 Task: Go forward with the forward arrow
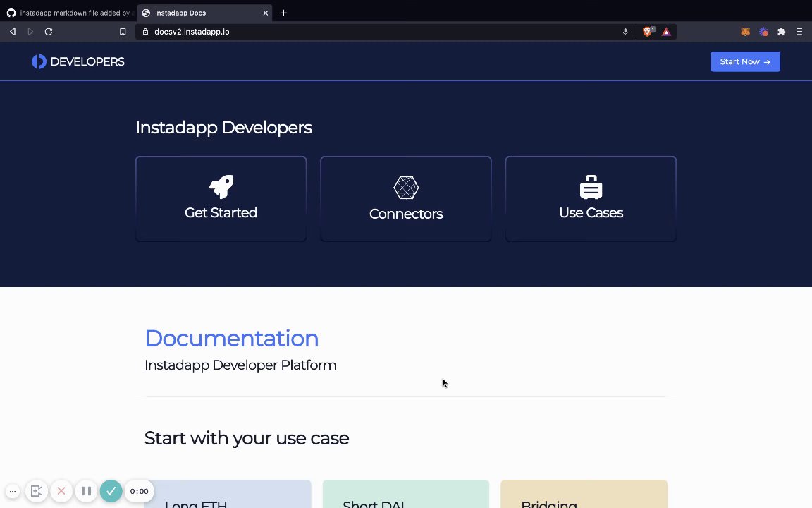30,32
